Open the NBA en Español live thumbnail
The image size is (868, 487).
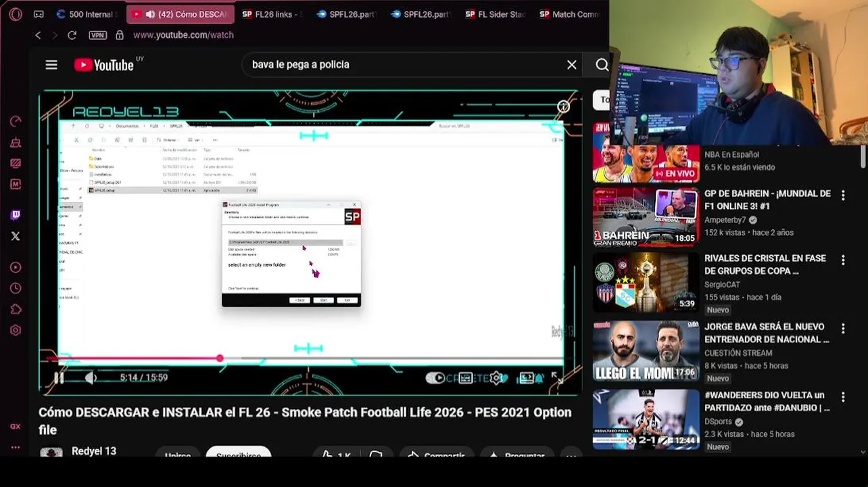point(646,152)
